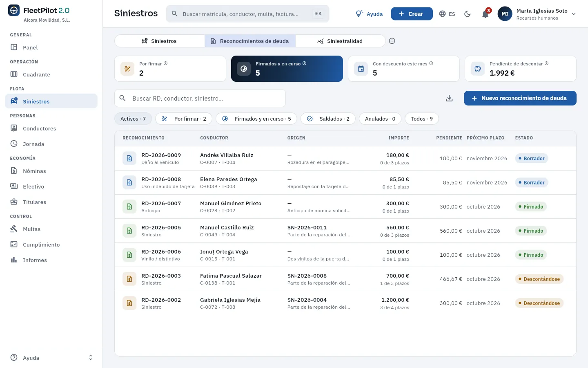Click the Pendiente de descontar piggy-bank icon
Screen dimensions: 588x368
click(478, 69)
